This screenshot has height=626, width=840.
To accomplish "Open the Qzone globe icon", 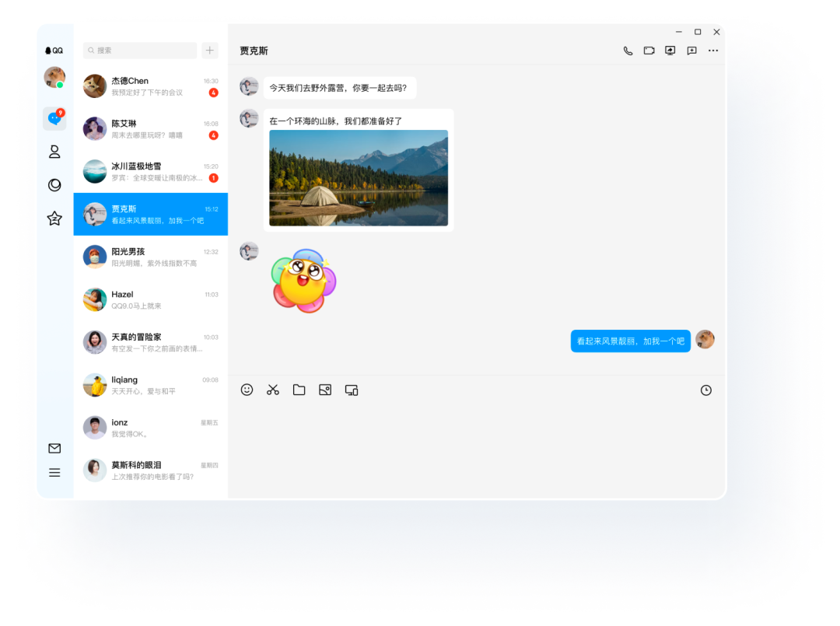I will (x=54, y=185).
